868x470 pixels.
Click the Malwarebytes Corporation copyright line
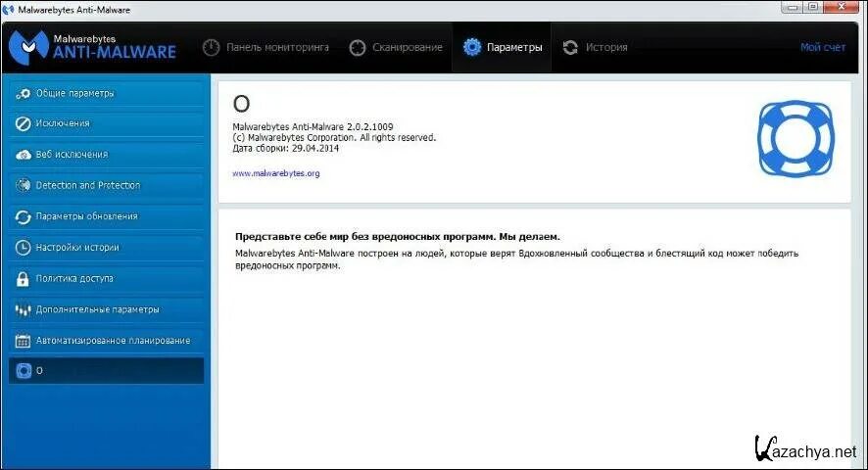pyautogui.click(x=334, y=137)
